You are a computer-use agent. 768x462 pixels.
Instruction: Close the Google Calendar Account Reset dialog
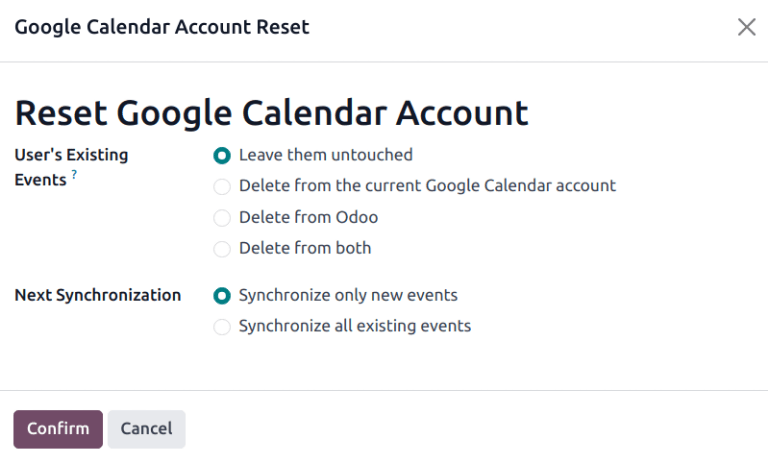(x=746, y=28)
